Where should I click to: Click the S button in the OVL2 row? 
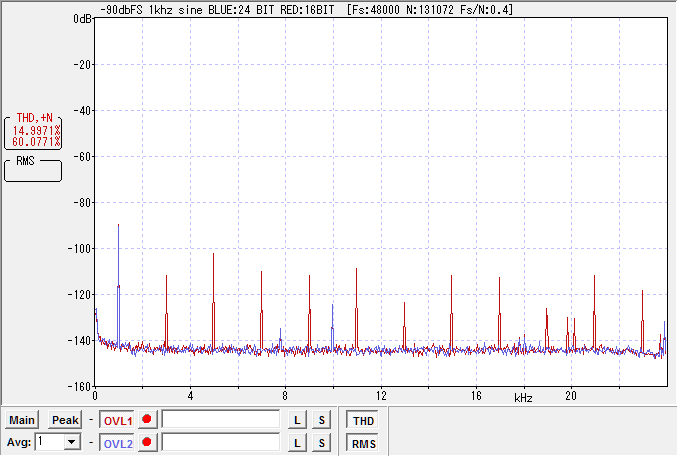pyautogui.click(x=322, y=443)
